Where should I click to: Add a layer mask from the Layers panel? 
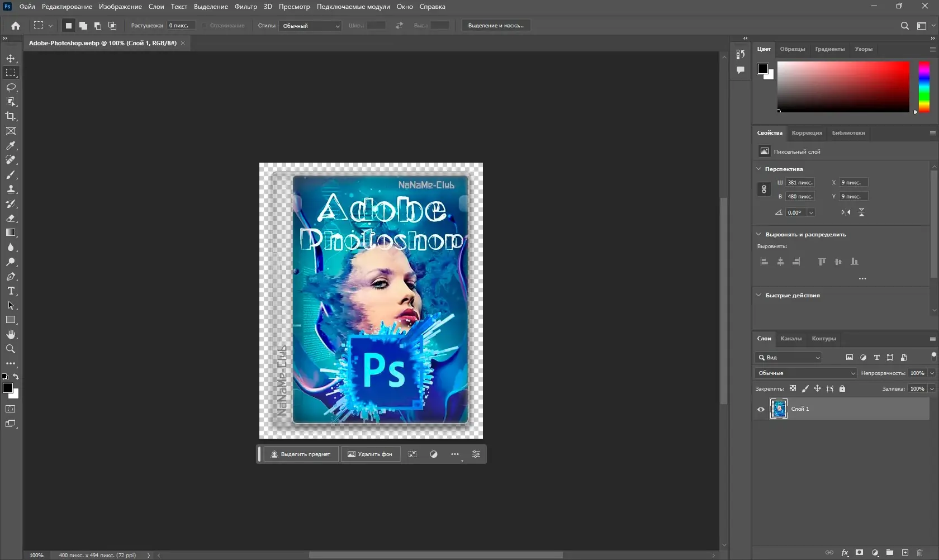859,553
